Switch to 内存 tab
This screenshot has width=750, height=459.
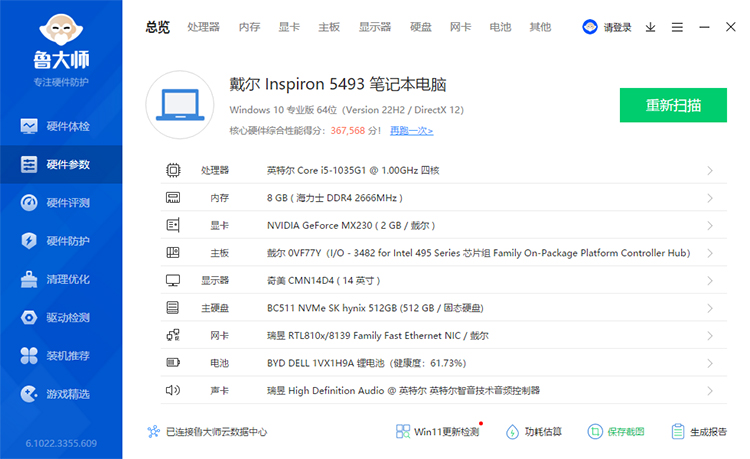click(249, 27)
